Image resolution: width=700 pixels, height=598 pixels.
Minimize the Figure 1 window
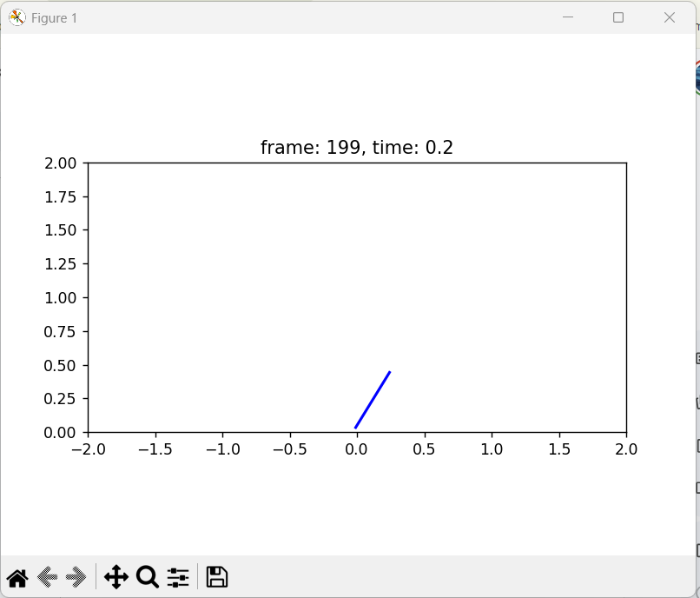568,17
